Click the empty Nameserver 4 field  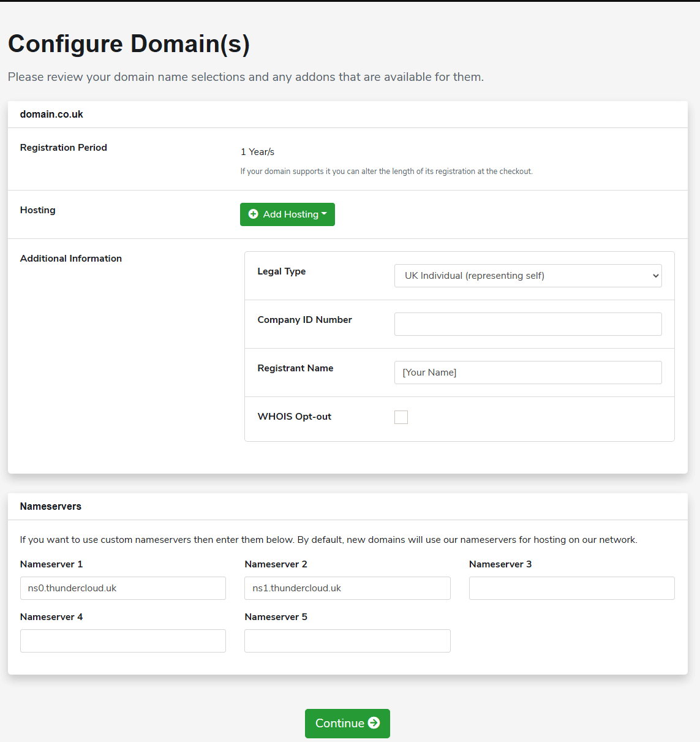[123, 641]
